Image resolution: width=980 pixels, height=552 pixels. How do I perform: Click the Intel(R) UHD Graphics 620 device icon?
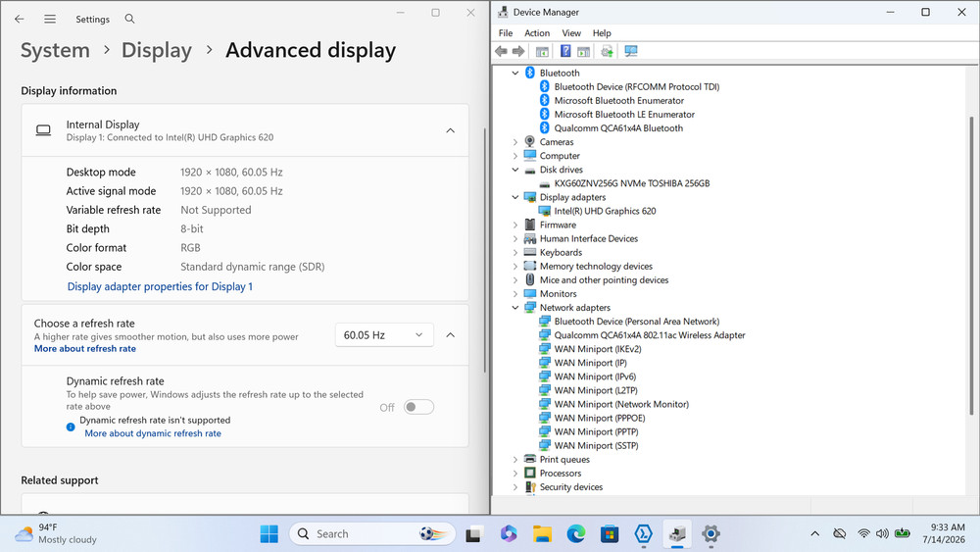(x=544, y=212)
